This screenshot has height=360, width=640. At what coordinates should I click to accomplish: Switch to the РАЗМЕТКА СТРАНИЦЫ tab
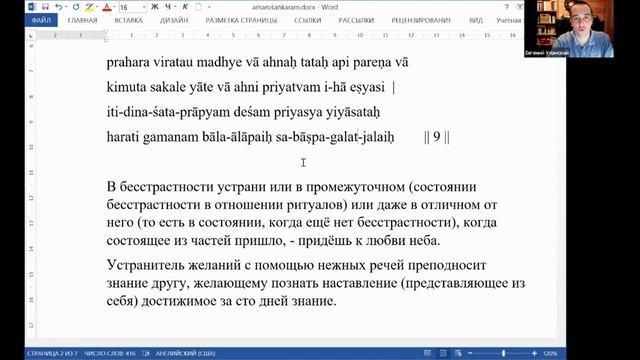point(241,20)
